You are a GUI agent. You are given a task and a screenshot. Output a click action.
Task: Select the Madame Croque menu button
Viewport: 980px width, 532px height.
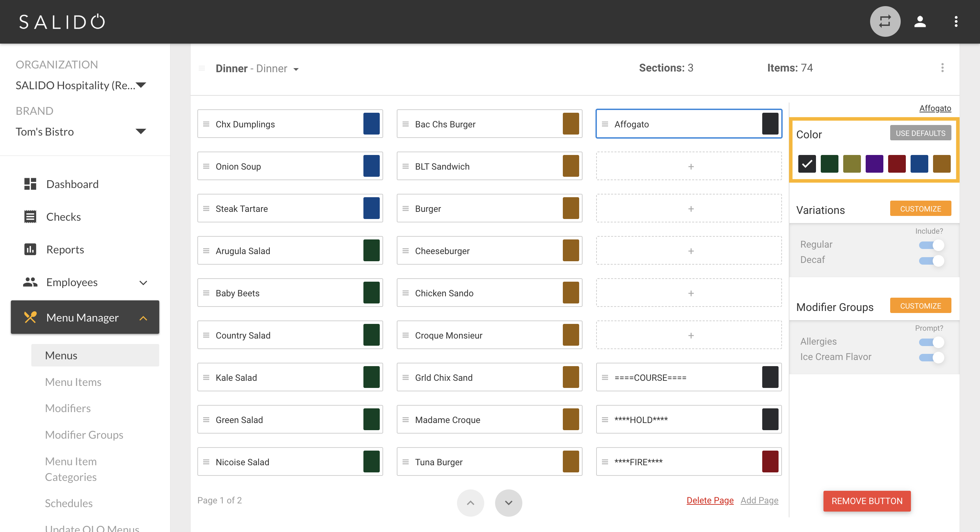[489, 419]
